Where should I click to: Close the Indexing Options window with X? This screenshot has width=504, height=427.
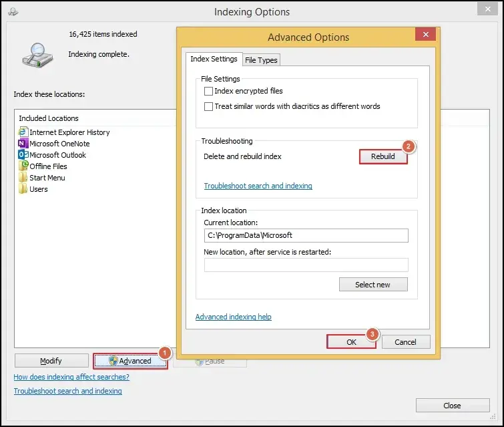point(487,9)
